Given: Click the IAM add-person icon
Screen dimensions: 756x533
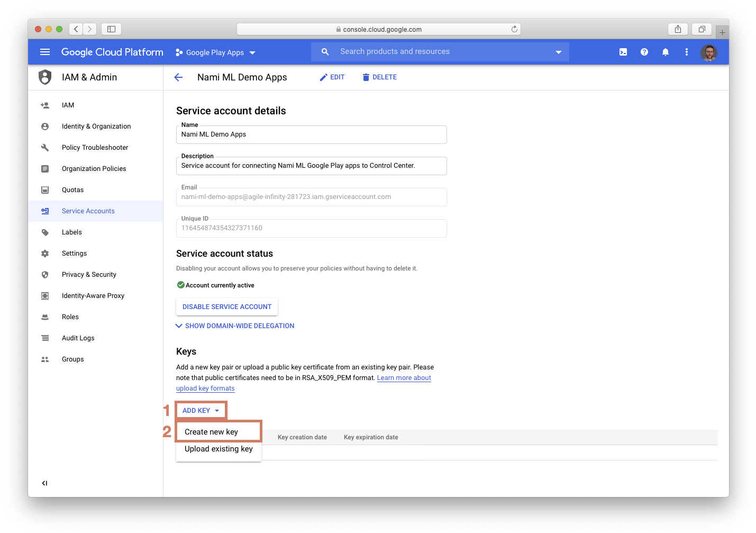Looking at the screenshot, I should coord(45,105).
